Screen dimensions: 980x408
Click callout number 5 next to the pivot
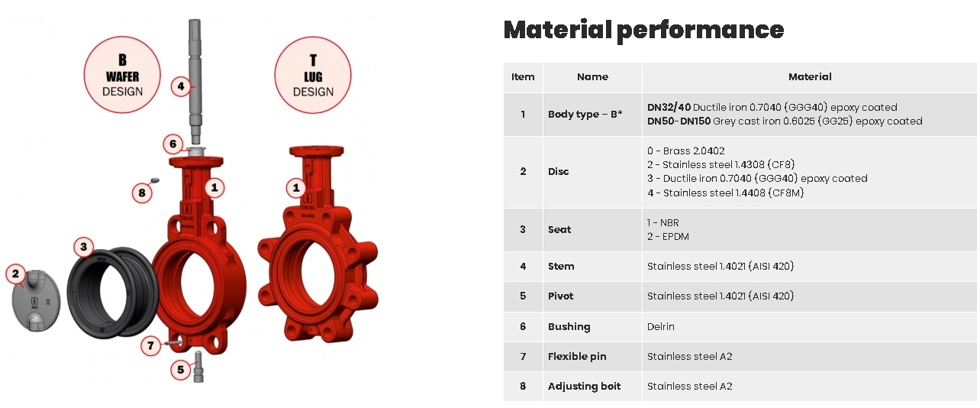coord(180,370)
